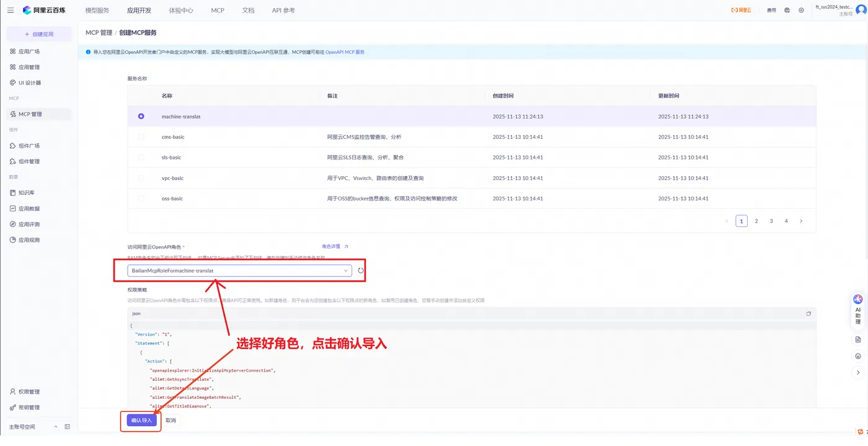Click the 应用观测 pie icon

(x=12, y=240)
